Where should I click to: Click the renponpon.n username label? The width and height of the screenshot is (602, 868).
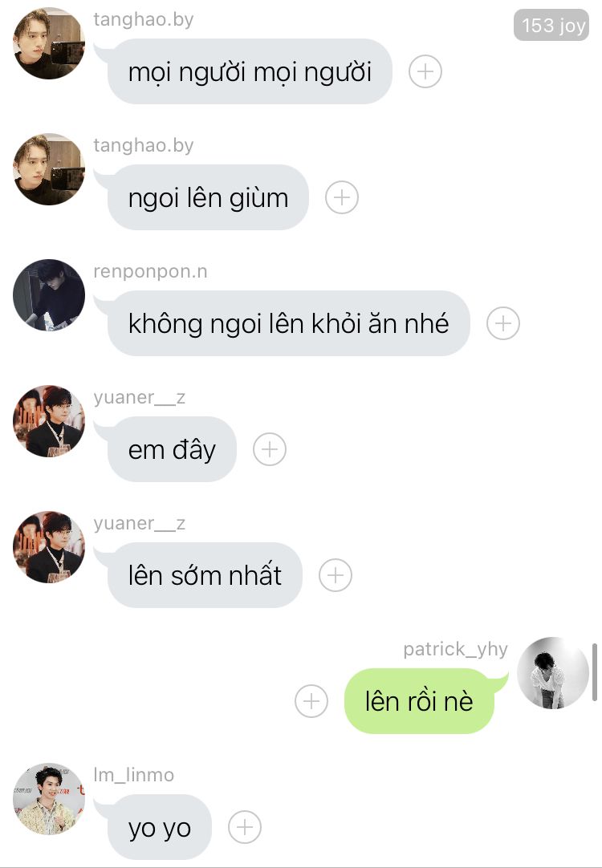(151, 271)
